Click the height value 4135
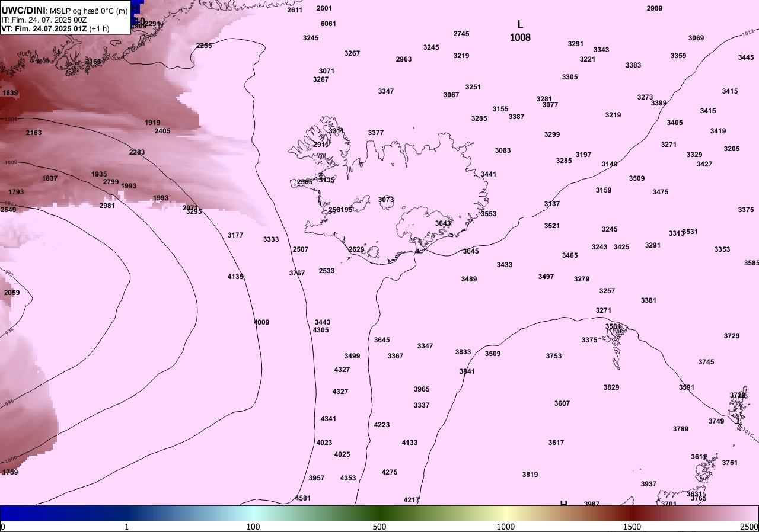Image resolution: width=759 pixels, height=532 pixels. tap(235, 277)
